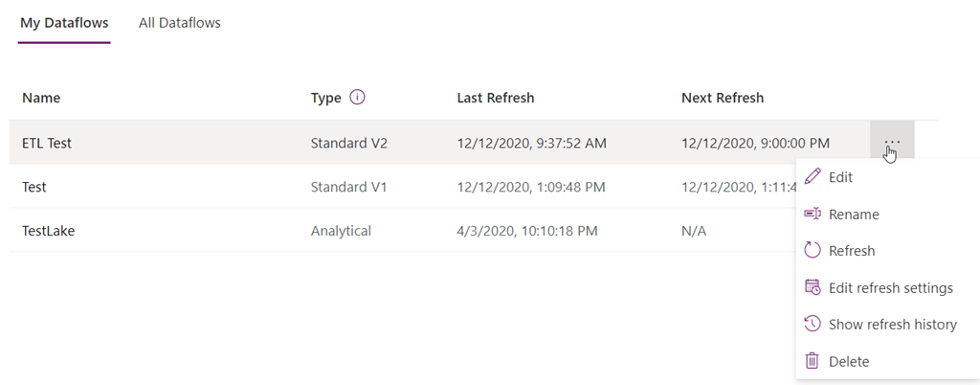This screenshot has width=980, height=385.
Task: Select the My Dataflows tab
Action: tap(64, 23)
